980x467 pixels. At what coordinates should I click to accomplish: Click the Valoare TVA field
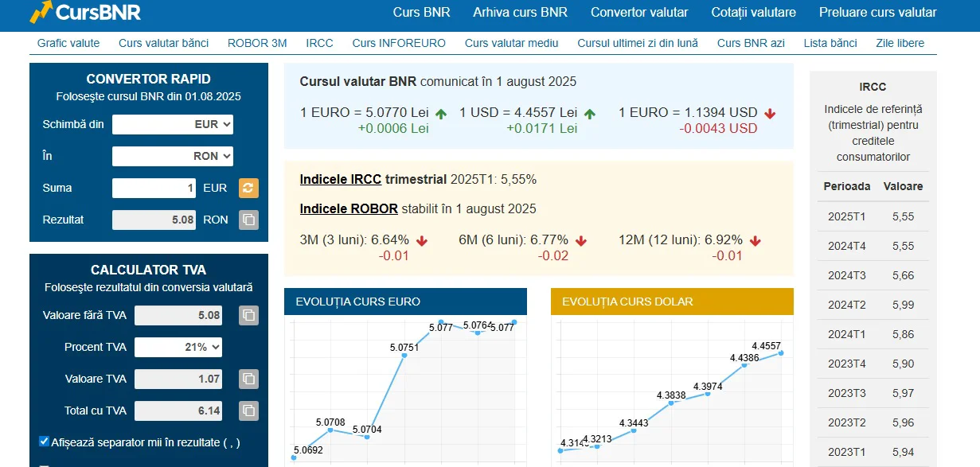pos(178,379)
